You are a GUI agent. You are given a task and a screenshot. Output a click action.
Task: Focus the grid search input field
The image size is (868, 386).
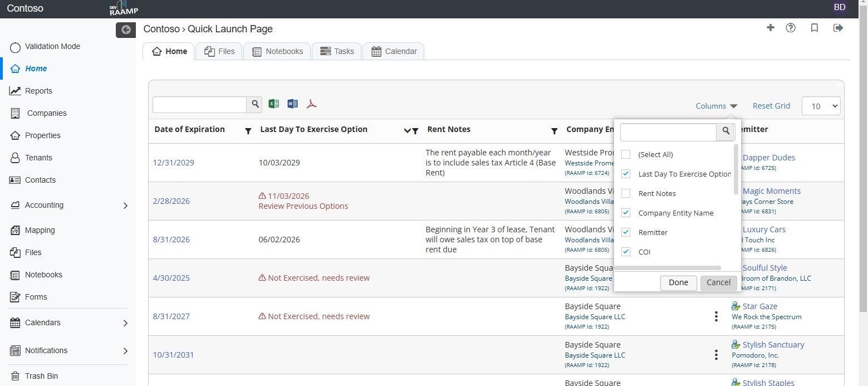click(x=199, y=104)
